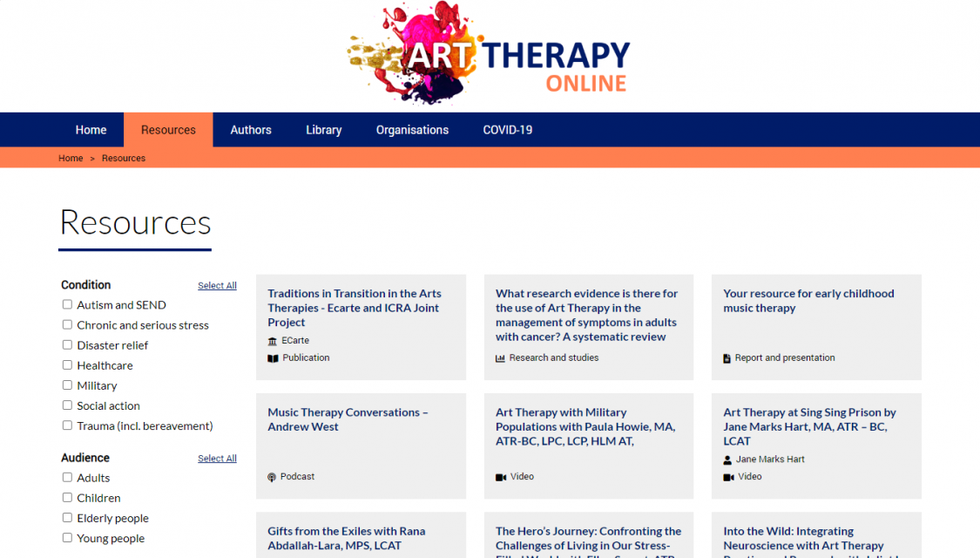The image size is (980, 558).
Task: Check the Children audience filter
Action: point(67,498)
